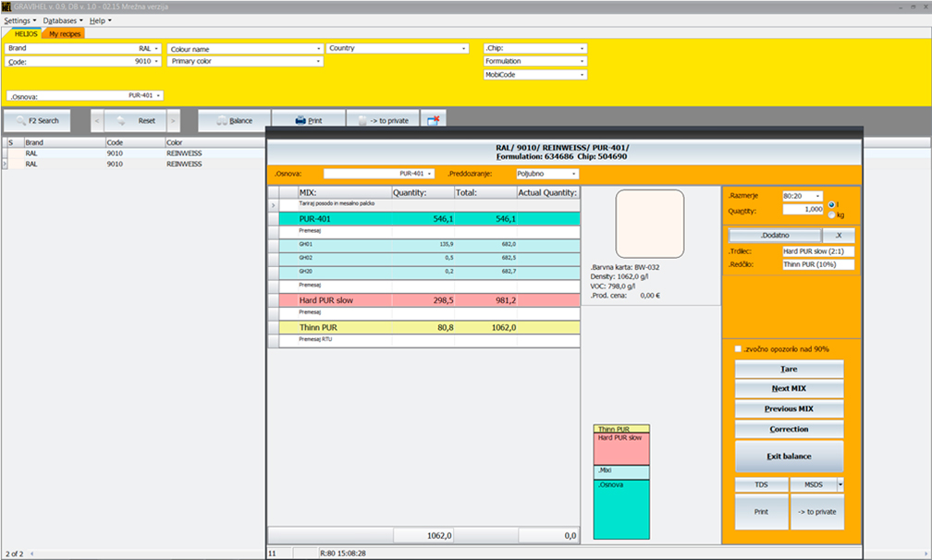Click the Quantity 1,000 input field

coord(803,209)
